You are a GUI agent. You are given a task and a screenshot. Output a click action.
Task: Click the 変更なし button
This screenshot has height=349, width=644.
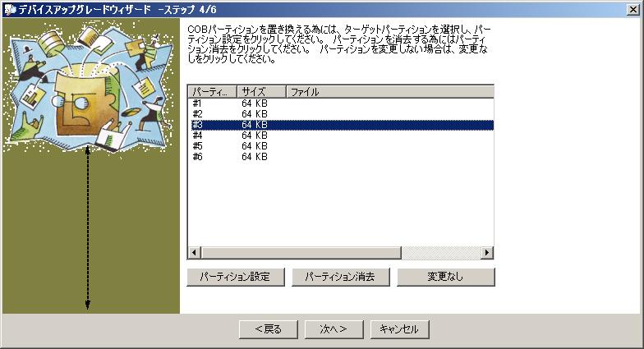[445, 277]
